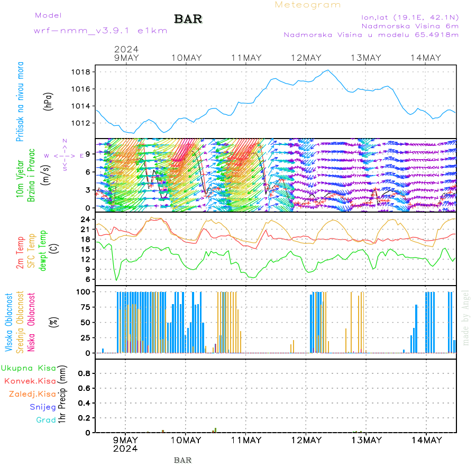Click the "10m Vjetar" axis label
Image resolution: width=476 pixels, height=476 pixels.
[20, 179]
